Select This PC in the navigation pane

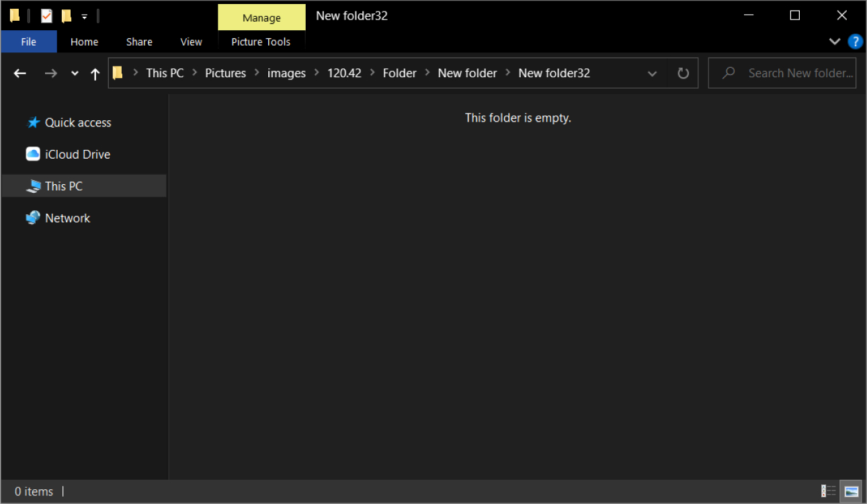[x=65, y=185]
